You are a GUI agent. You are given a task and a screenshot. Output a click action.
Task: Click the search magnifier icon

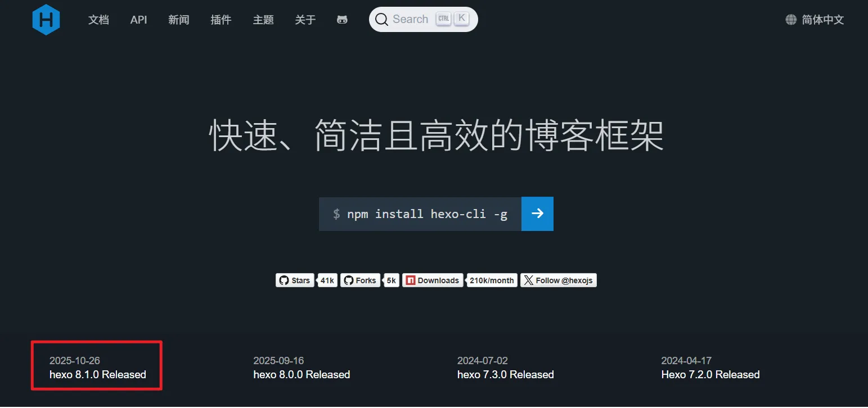coord(381,19)
